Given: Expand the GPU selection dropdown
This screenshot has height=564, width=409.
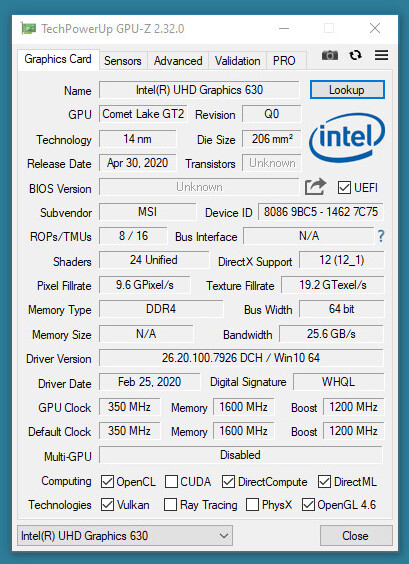Looking at the screenshot, I should pos(124,536).
